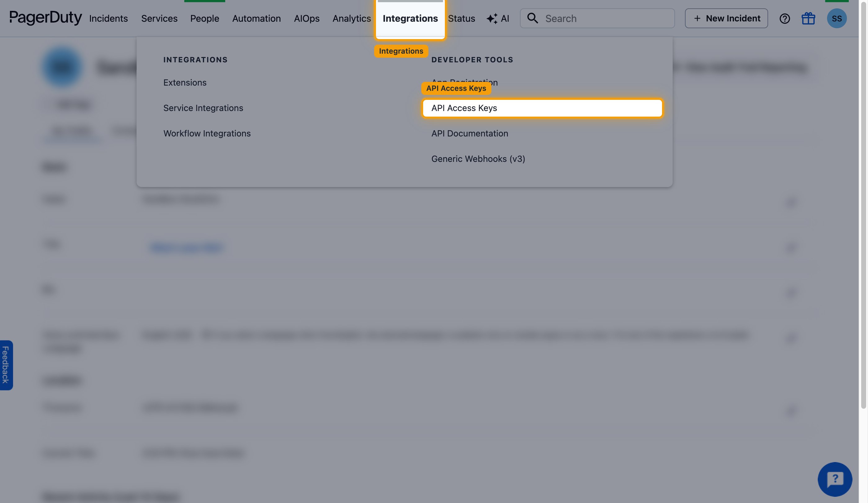This screenshot has width=868, height=503.
Task: Open the Automation menu
Action: 256,18
